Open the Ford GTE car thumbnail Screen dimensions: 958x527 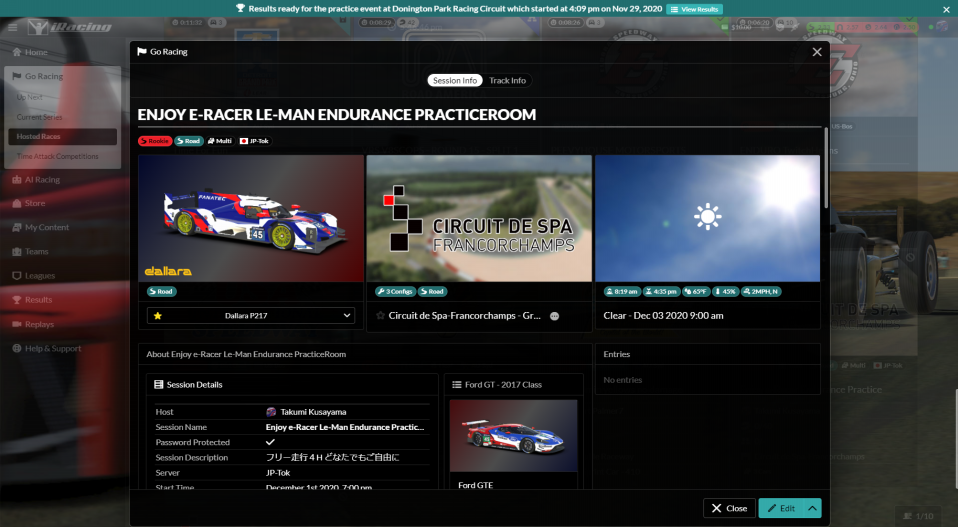[513, 436]
